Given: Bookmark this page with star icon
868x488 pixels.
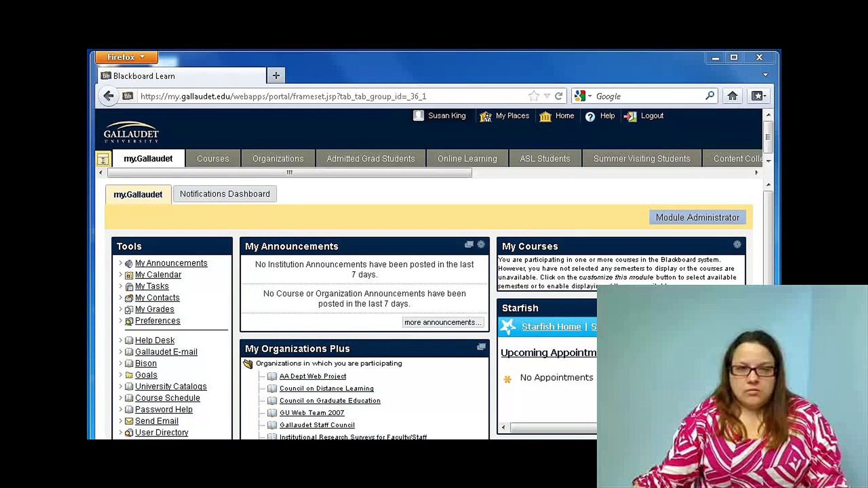Looking at the screenshot, I should point(534,96).
